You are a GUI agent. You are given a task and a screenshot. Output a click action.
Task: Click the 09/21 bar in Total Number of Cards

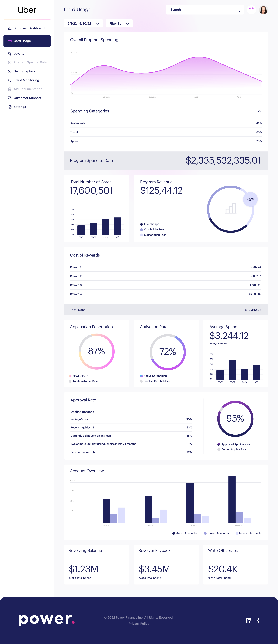pyautogui.click(x=118, y=226)
